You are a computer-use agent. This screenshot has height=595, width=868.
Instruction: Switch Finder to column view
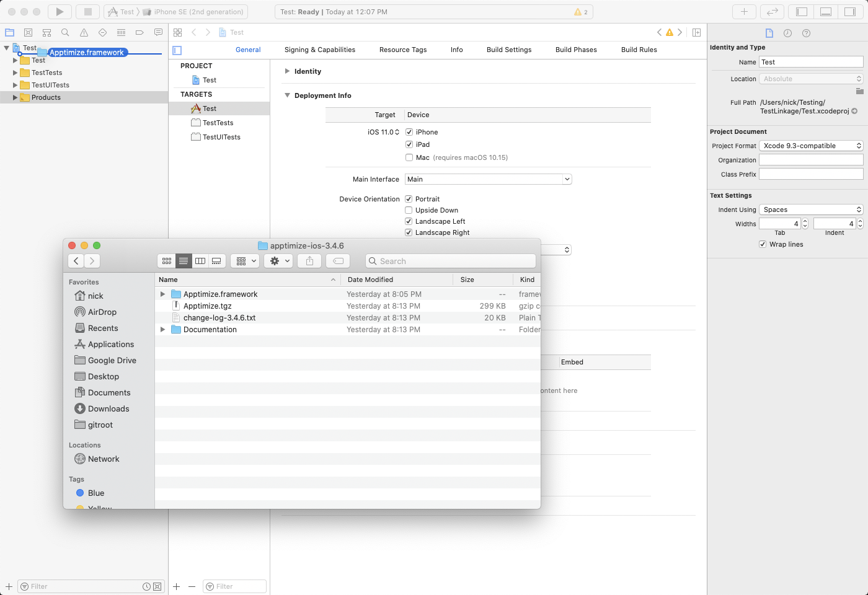[x=200, y=261]
